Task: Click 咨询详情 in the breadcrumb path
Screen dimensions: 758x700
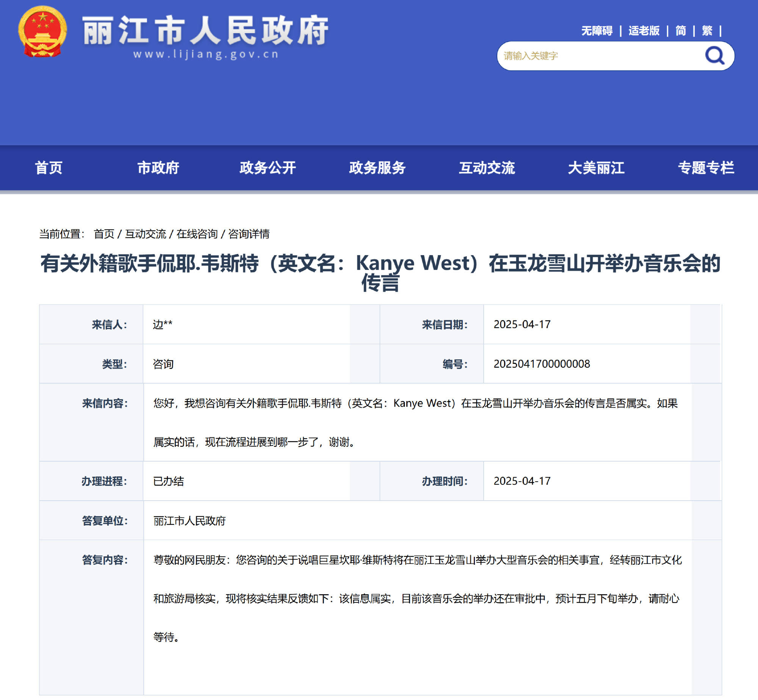Action: click(x=249, y=234)
